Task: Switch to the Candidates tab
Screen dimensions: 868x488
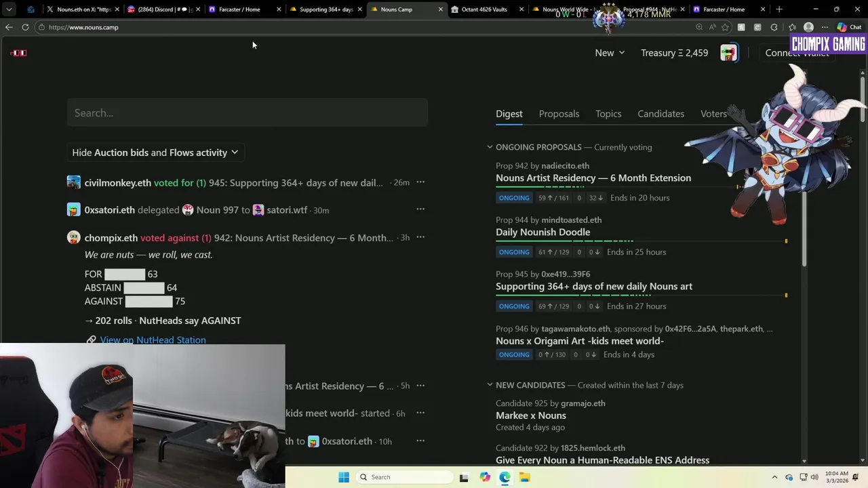Action: (660, 114)
